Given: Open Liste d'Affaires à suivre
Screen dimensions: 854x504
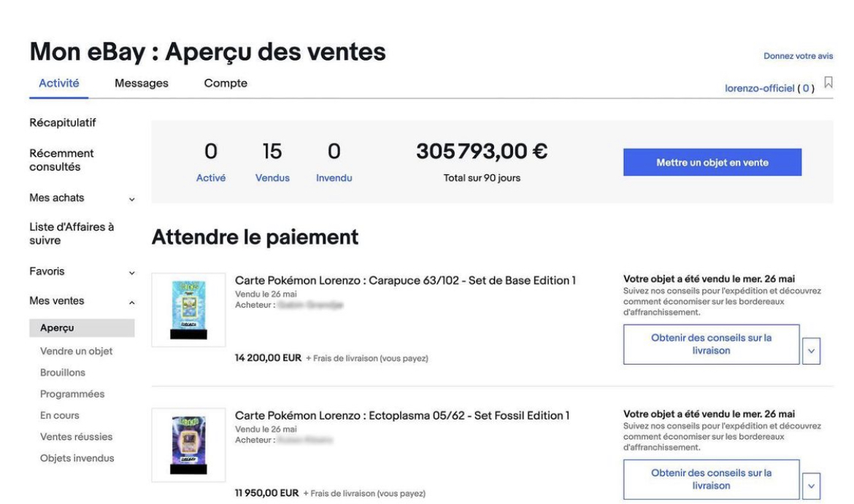Looking at the screenshot, I should pyautogui.click(x=72, y=233).
